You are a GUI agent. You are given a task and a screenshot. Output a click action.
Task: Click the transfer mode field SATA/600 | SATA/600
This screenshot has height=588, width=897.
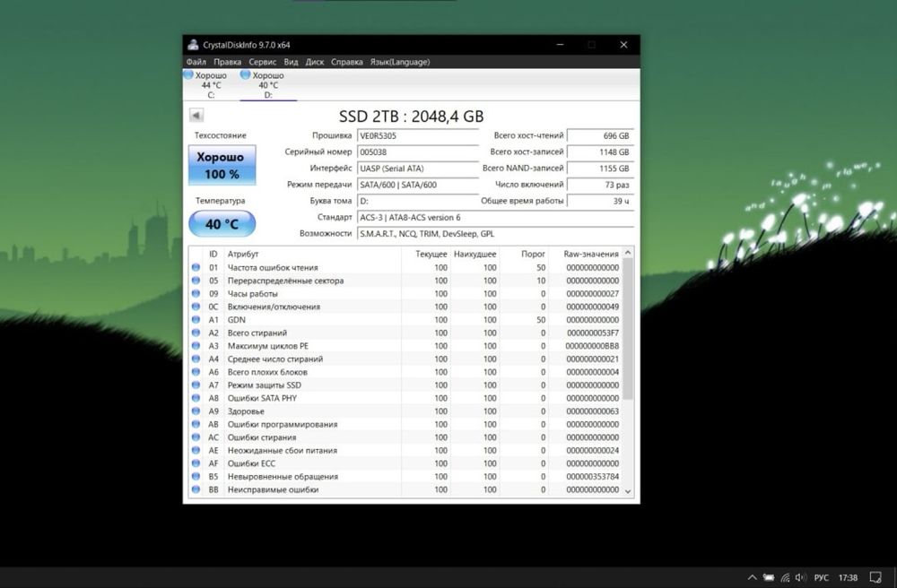pyautogui.click(x=418, y=185)
